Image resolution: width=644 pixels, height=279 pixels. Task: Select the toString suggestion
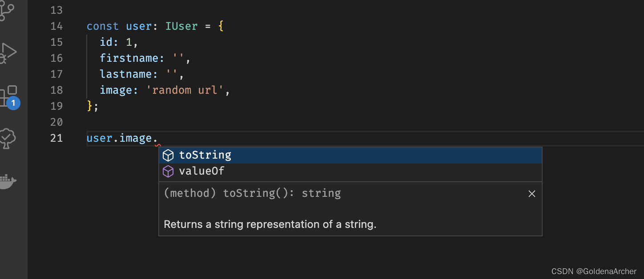(350, 155)
